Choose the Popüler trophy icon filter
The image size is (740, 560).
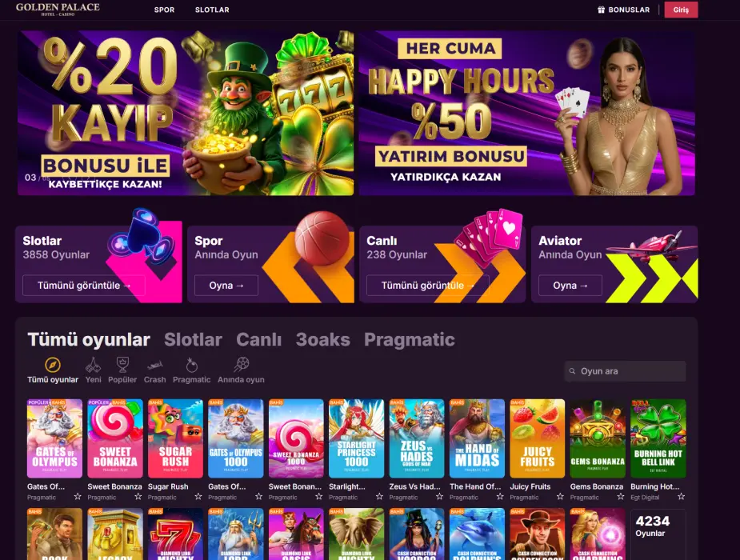click(x=122, y=365)
